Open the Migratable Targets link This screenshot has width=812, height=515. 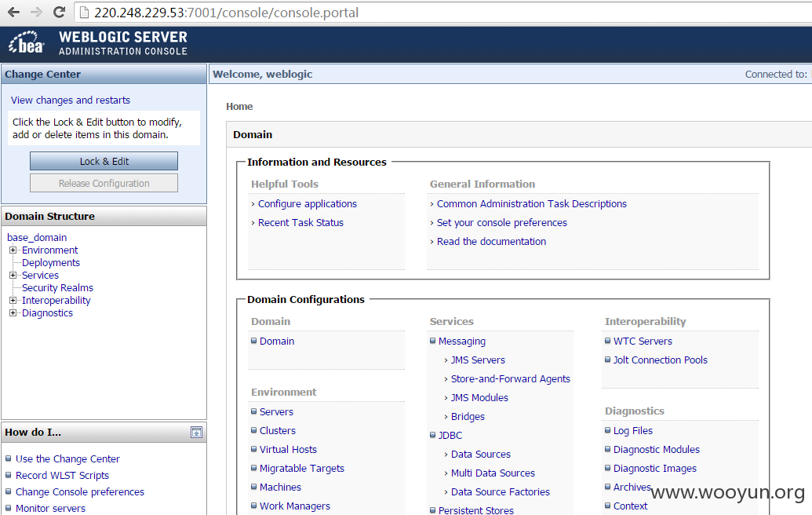302,469
